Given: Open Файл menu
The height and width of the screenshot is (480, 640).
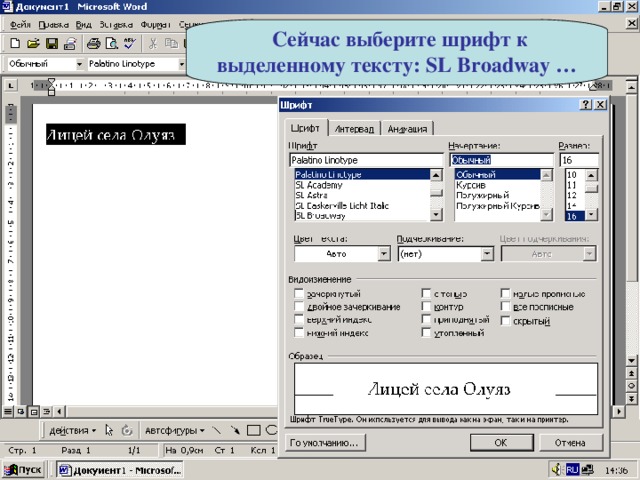Looking at the screenshot, I should tap(20, 24).
